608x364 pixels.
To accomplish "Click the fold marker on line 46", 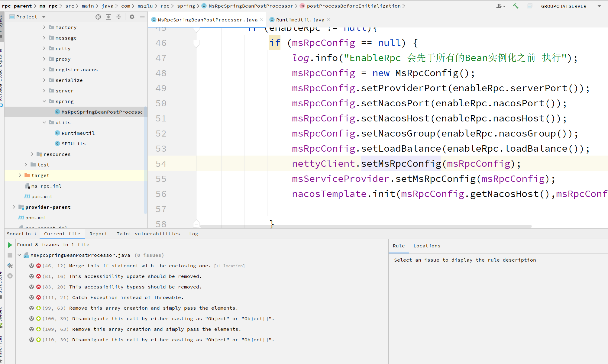I will [196, 43].
